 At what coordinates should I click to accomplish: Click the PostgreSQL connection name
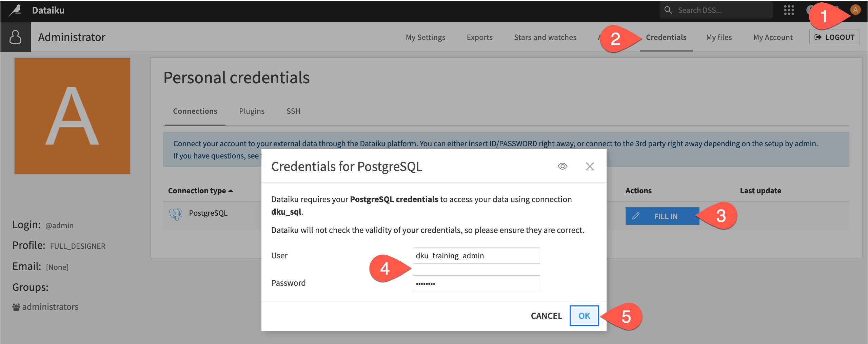coord(208,213)
